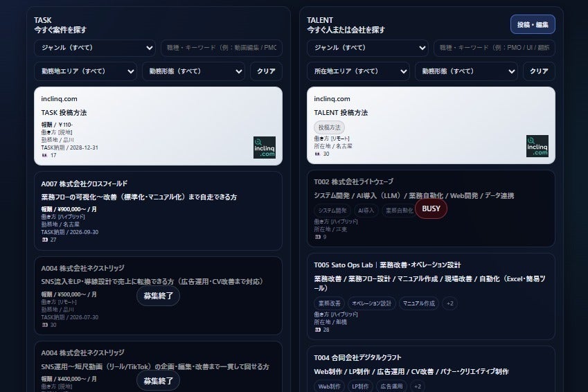The width and height of the screenshot is (588, 392).
Task: Click LP制作 tag on T004 card
Action: coord(360,386)
